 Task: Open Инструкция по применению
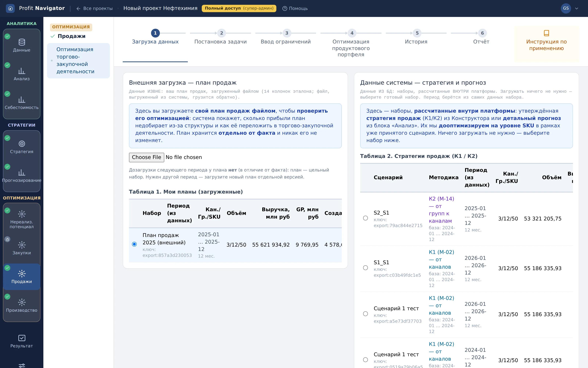click(546, 44)
